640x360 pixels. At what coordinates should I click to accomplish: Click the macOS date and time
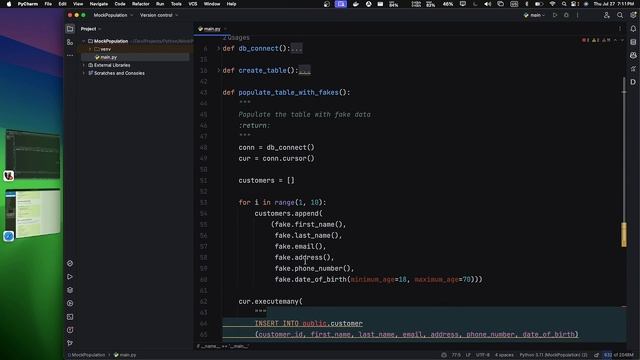(613, 4)
